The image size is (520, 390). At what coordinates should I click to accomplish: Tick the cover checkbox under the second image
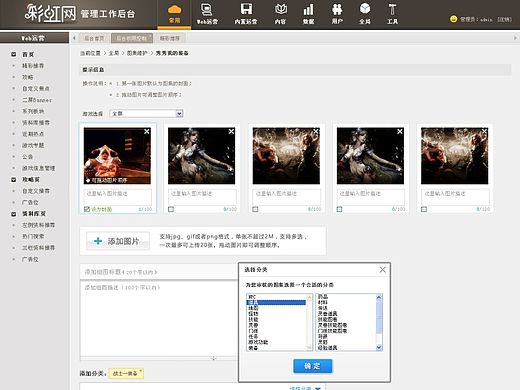(171, 209)
